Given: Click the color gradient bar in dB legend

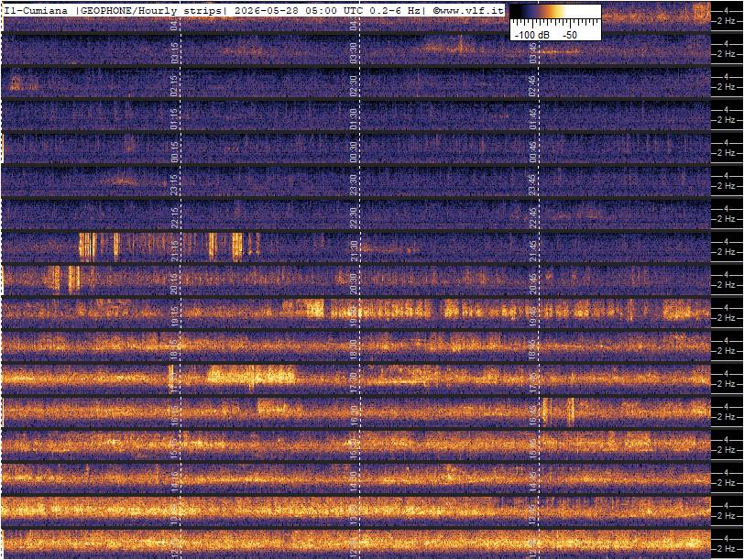Looking at the screenshot, I should pos(555,11).
